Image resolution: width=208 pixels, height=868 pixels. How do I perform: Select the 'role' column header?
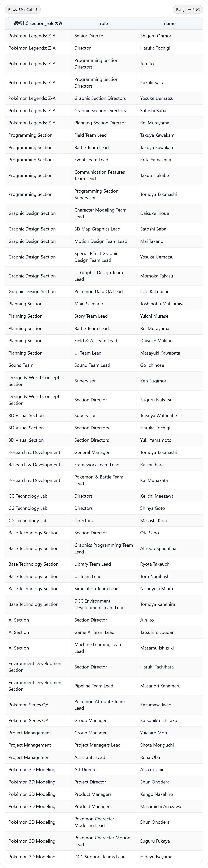point(104,24)
